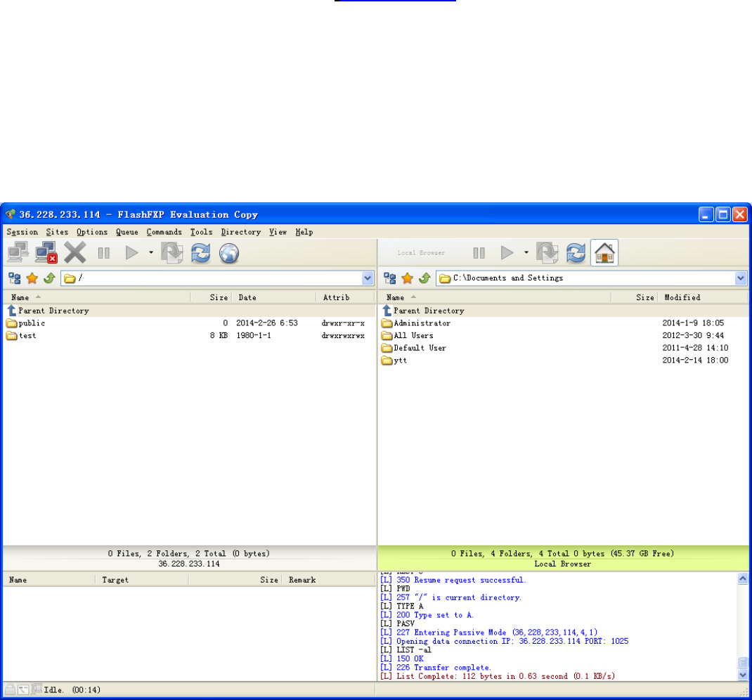Click second status bar icon near Idle

(23, 690)
